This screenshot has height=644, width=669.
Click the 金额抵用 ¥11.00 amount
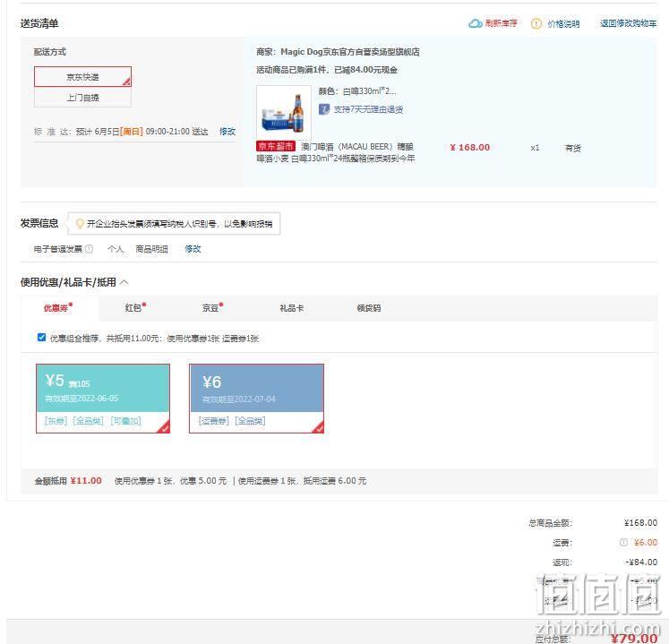[x=86, y=481]
